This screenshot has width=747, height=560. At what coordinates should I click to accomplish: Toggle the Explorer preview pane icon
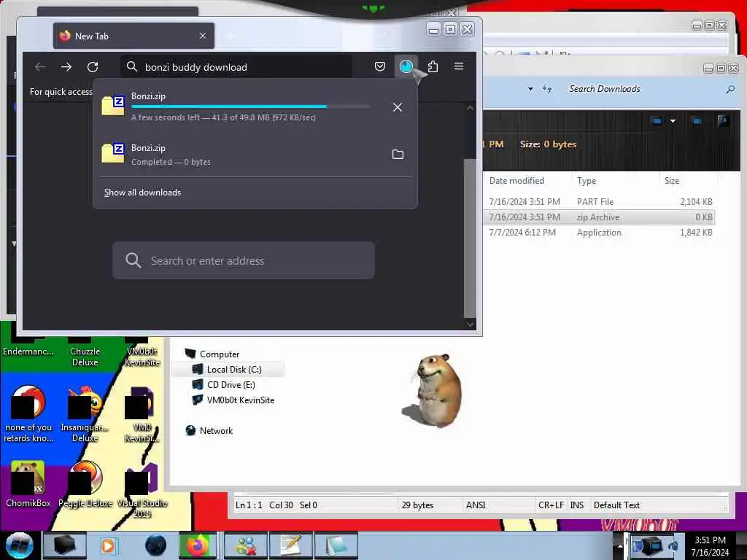click(697, 121)
